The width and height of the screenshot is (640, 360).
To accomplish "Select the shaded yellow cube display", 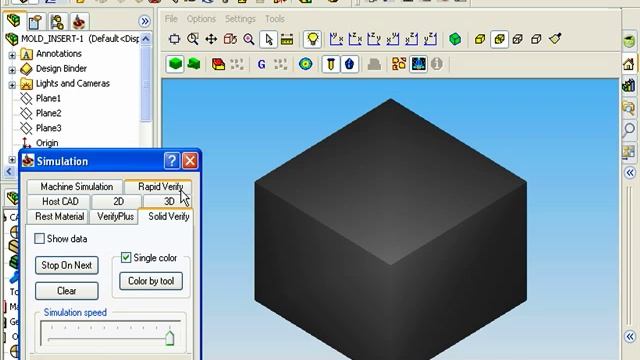I will [x=480, y=39].
